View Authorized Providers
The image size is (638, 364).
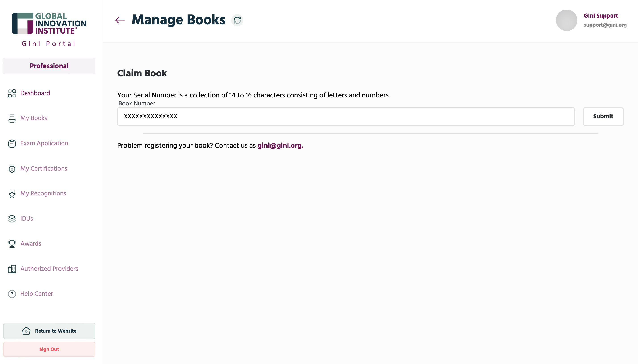49,269
